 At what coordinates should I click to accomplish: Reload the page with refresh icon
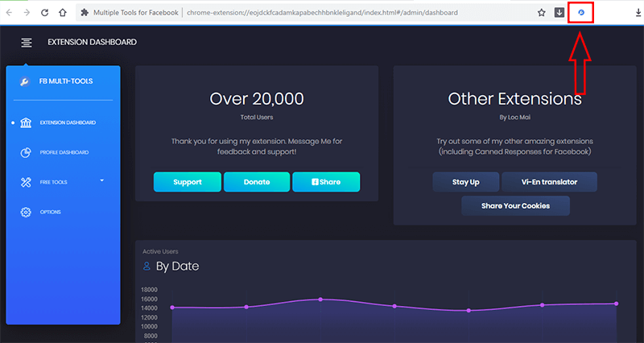[45, 13]
